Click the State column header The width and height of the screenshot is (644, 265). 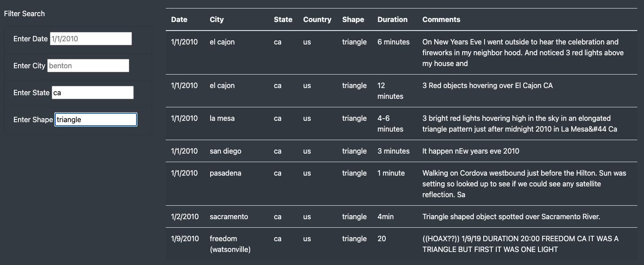(x=283, y=19)
